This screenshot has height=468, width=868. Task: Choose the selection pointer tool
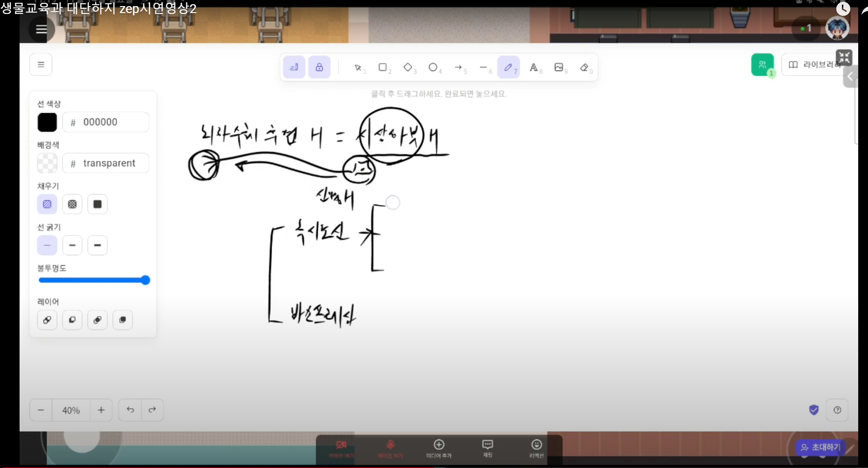click(358, 68)
